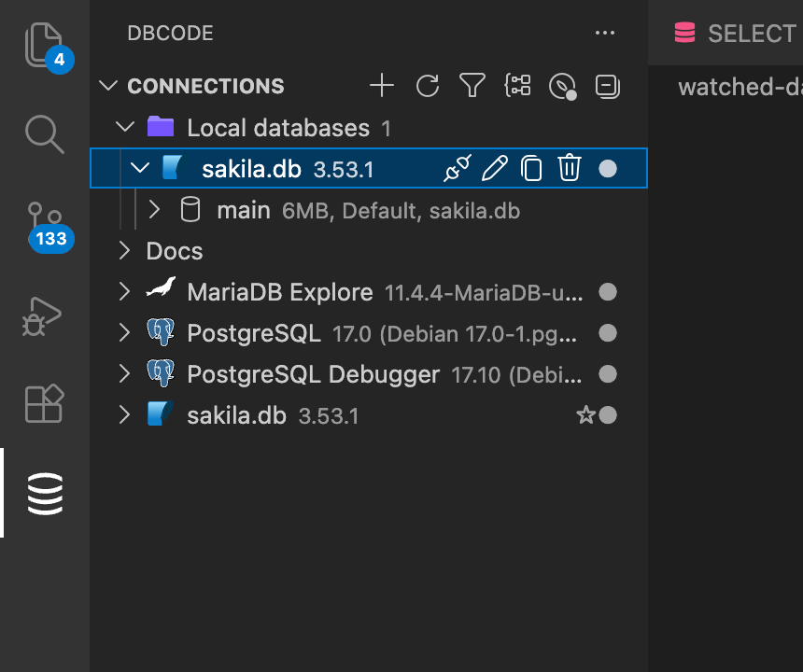Click the CONNECTIONS section header text
This screenshot has width=803, height=672.
(205, 86)
